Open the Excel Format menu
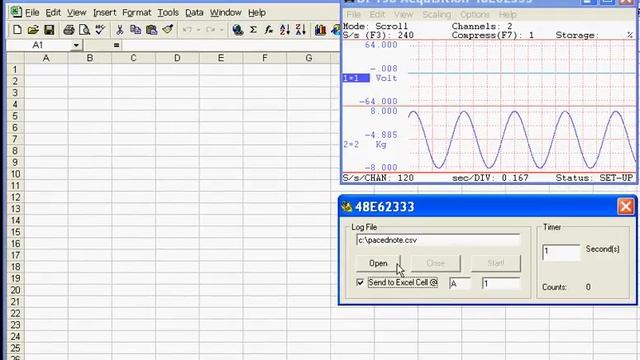The width and height of the screenshot is (640, 360). click(137, 13)
